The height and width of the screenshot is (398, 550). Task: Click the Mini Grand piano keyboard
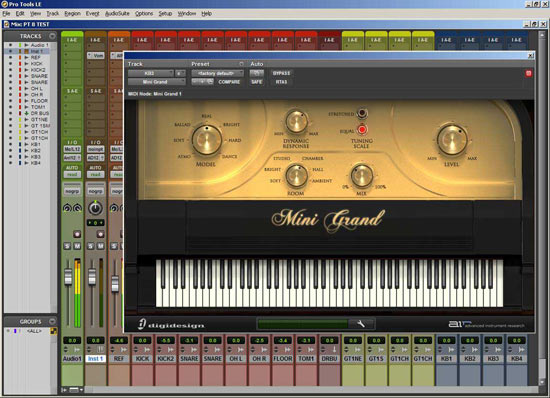pos(329,283)
